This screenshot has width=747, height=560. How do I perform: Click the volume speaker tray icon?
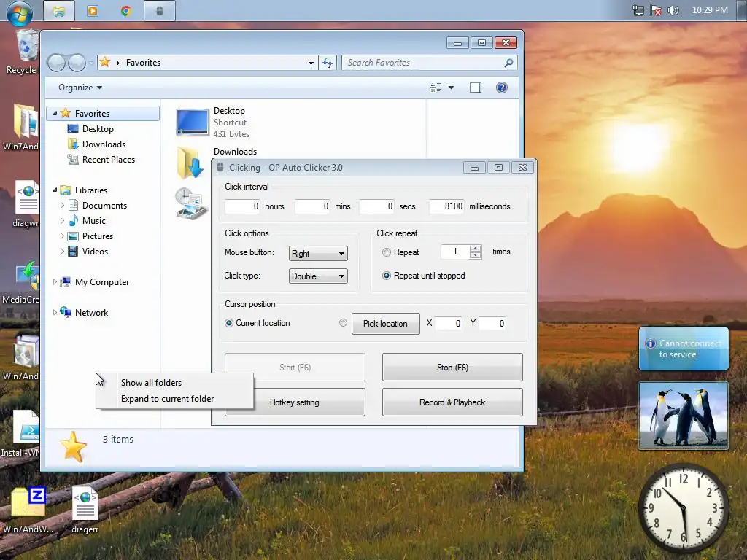673,10
